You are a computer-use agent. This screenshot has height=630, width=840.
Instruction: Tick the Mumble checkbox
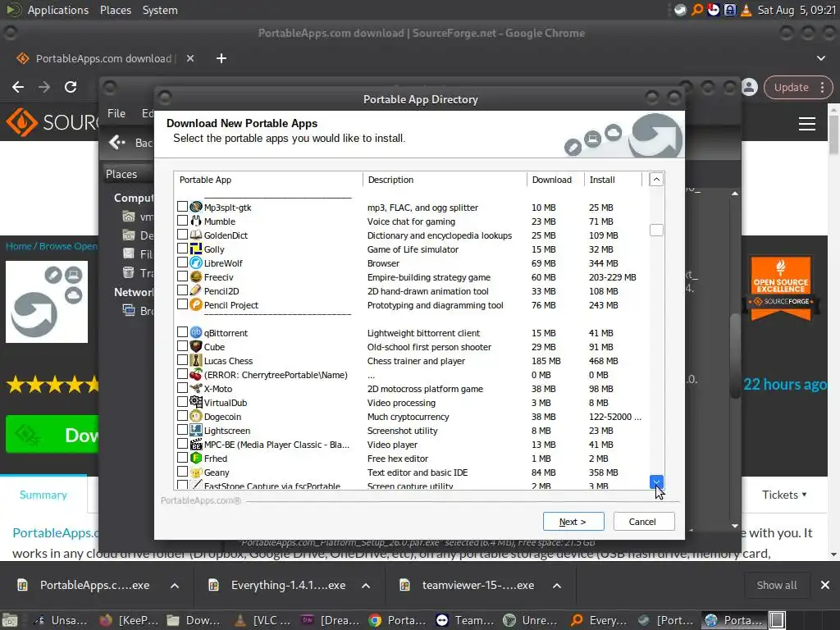coord(182,220)
